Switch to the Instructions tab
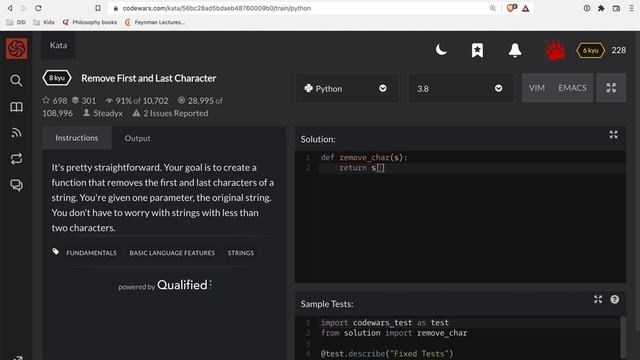This screenshot has width=640, height=360. (77, 138)
